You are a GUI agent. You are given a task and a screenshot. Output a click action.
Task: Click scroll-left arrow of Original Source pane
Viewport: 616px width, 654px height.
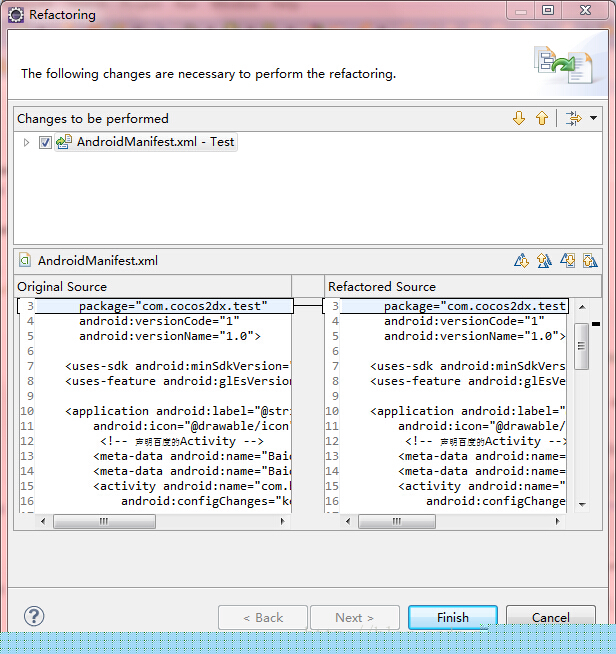tap(42, 521)
